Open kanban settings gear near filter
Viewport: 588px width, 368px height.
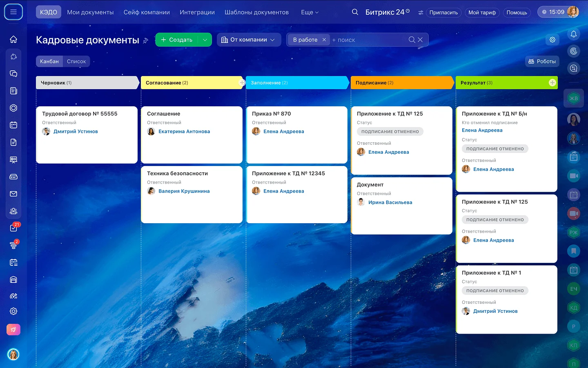552,40
